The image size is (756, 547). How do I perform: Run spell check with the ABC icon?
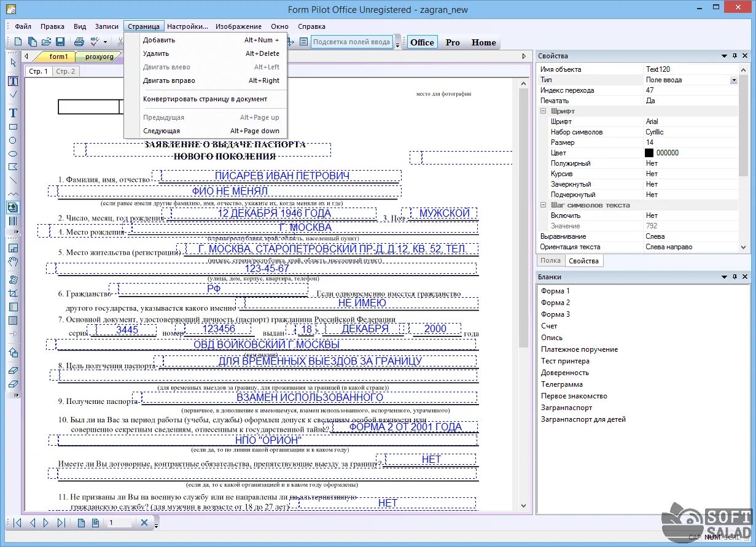pyautogui.click(x=95, y=42)
